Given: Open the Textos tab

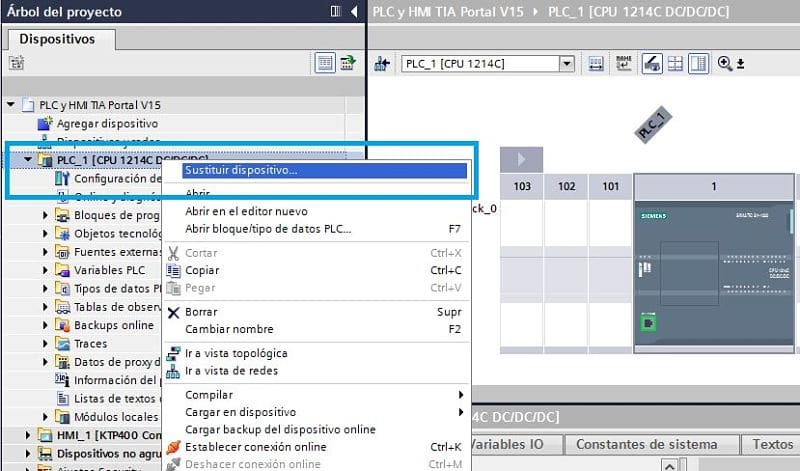Looking at the screenshot, I should (772, 444).
